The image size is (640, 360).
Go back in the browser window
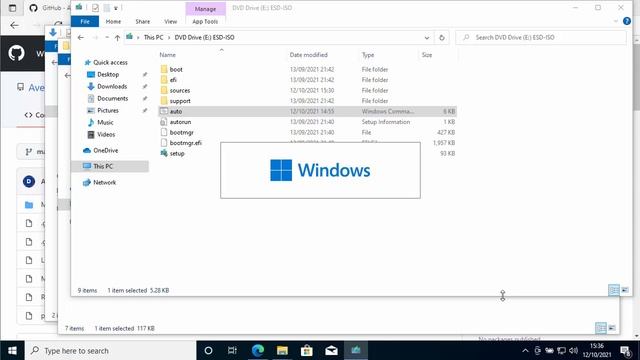click(14, 25)
